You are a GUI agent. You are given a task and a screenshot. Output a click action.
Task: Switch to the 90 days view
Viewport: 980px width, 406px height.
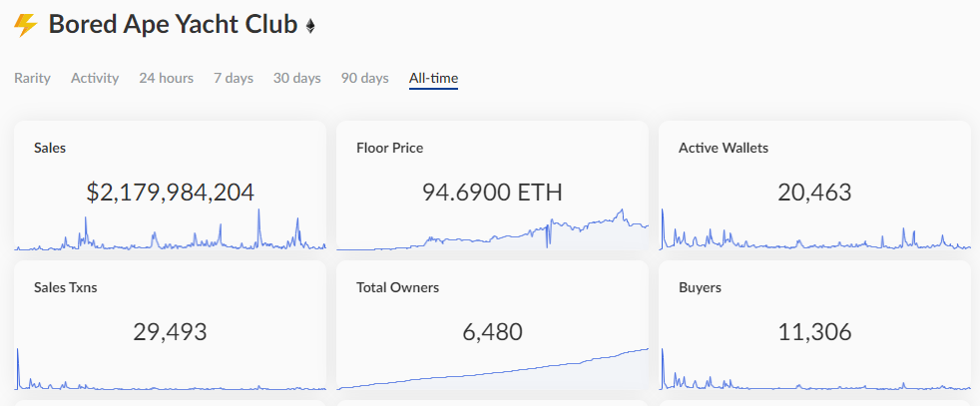pyautogui.click(x=365, y=78)
